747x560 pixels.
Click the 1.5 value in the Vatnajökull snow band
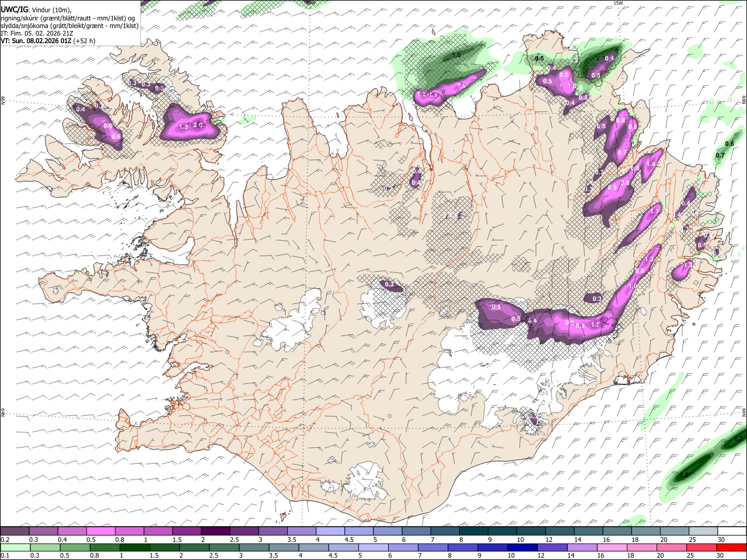click(595, 325)
